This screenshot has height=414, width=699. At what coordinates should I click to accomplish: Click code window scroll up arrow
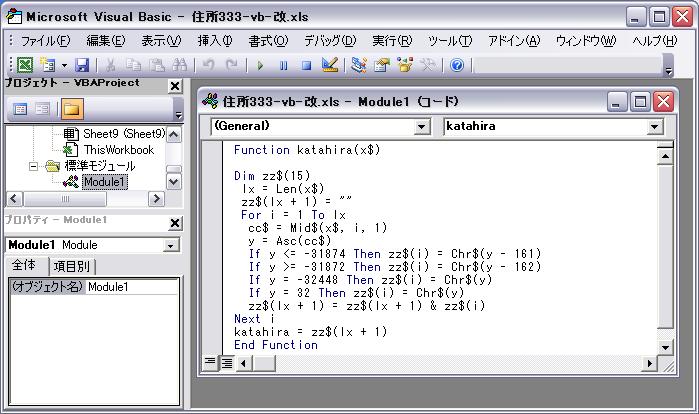pos(665,156)
